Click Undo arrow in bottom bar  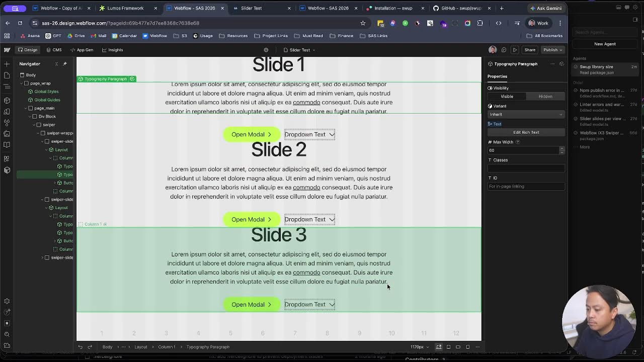click(80, 347)
